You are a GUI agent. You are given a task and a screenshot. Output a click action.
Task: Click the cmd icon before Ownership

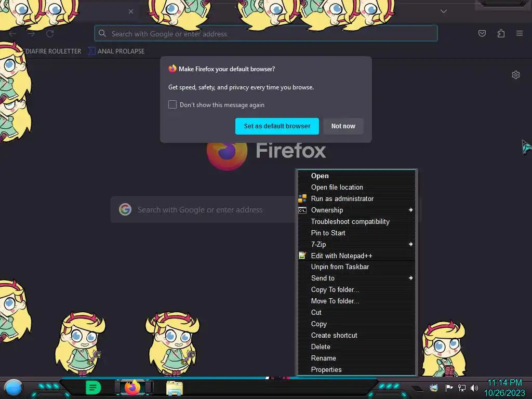click(x=302, y=210)
